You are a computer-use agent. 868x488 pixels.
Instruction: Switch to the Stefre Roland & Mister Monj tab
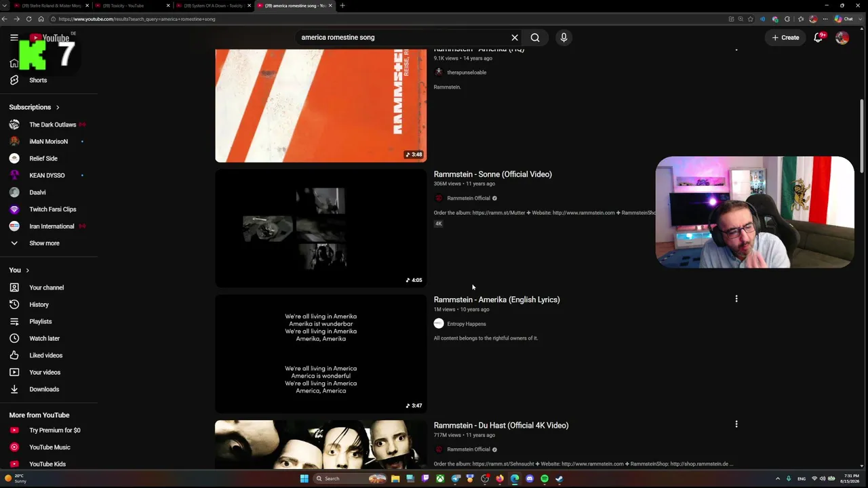tap(51, 5)
